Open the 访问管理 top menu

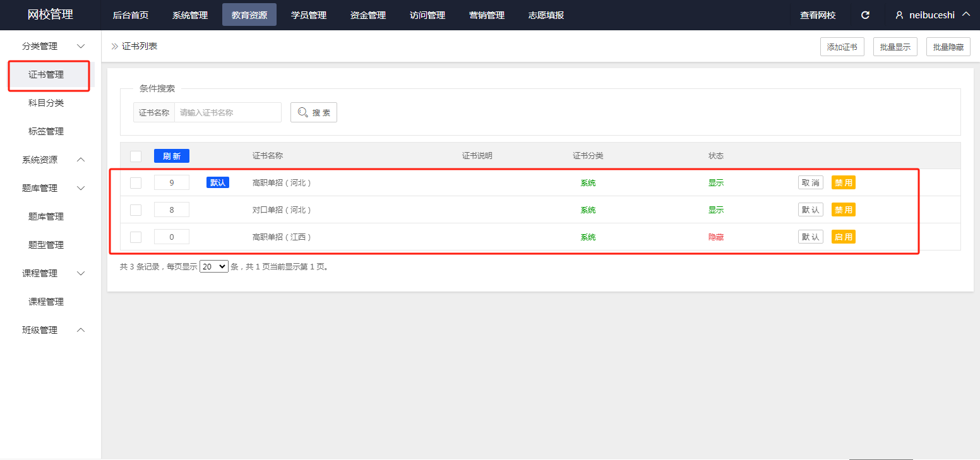427,15
